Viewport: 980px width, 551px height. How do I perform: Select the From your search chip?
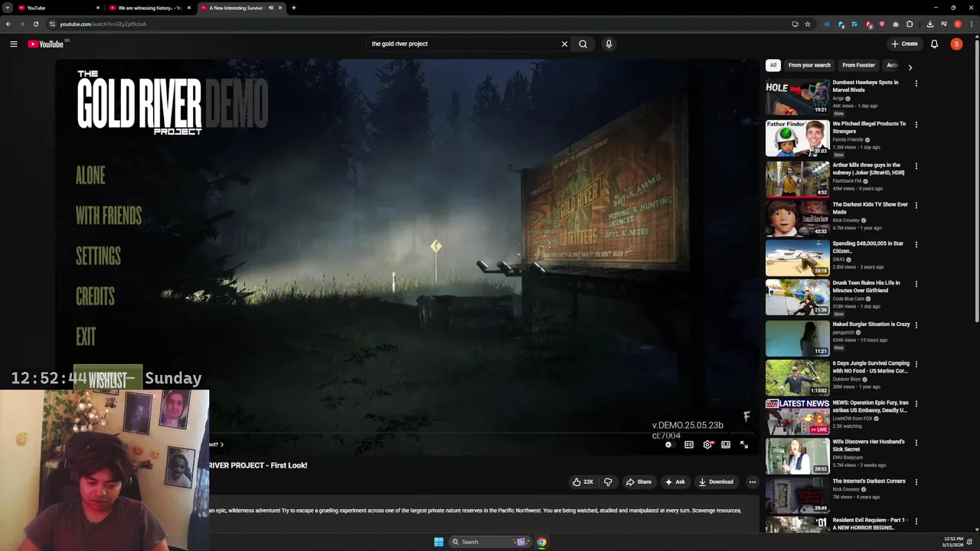point(809,65)
